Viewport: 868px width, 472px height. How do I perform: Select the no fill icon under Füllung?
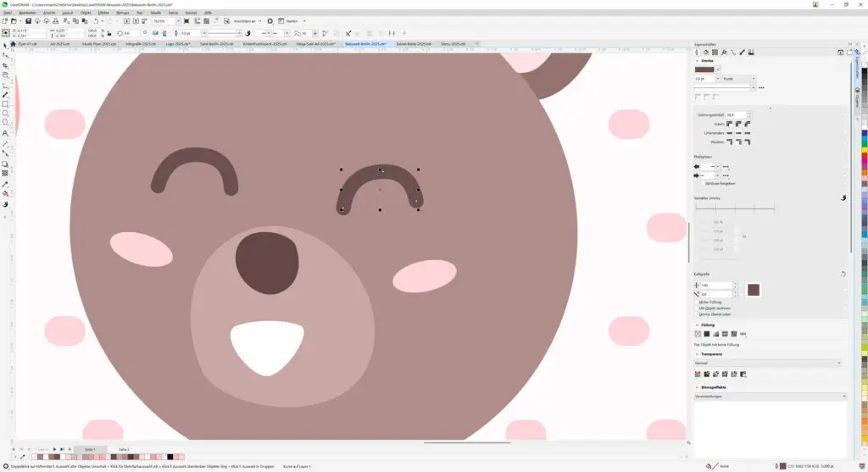coord(698,334)
